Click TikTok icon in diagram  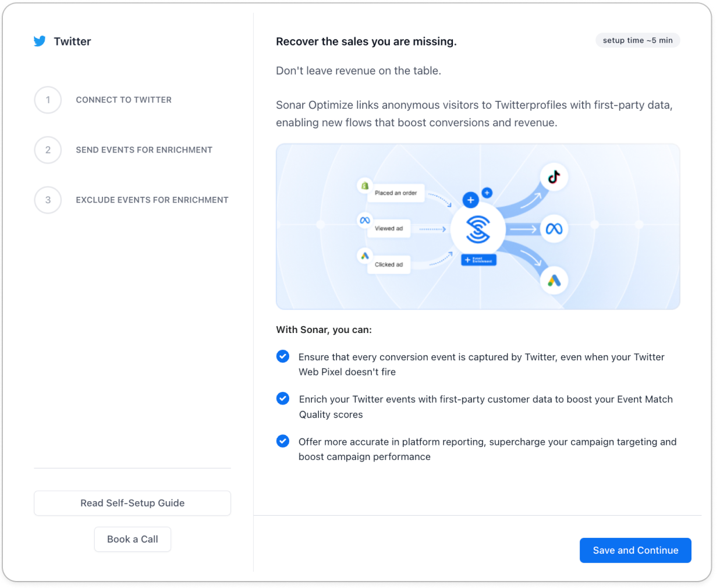(x=554, y=177)
